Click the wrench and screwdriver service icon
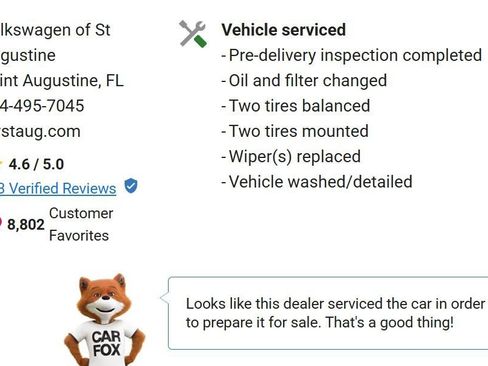Viewport: 488px width, 366px height. 193,34
